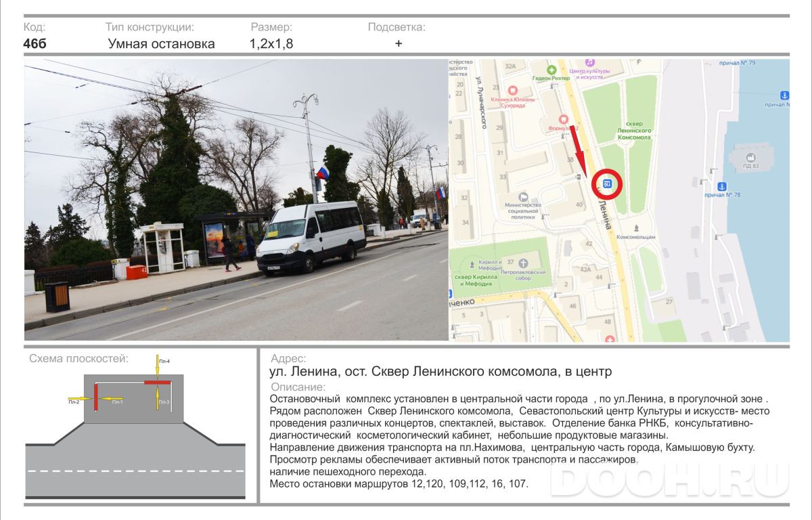This screenshot has width=812, height=520.
Task: Click building number 37 on the map
Action: [x=509, y=263]
